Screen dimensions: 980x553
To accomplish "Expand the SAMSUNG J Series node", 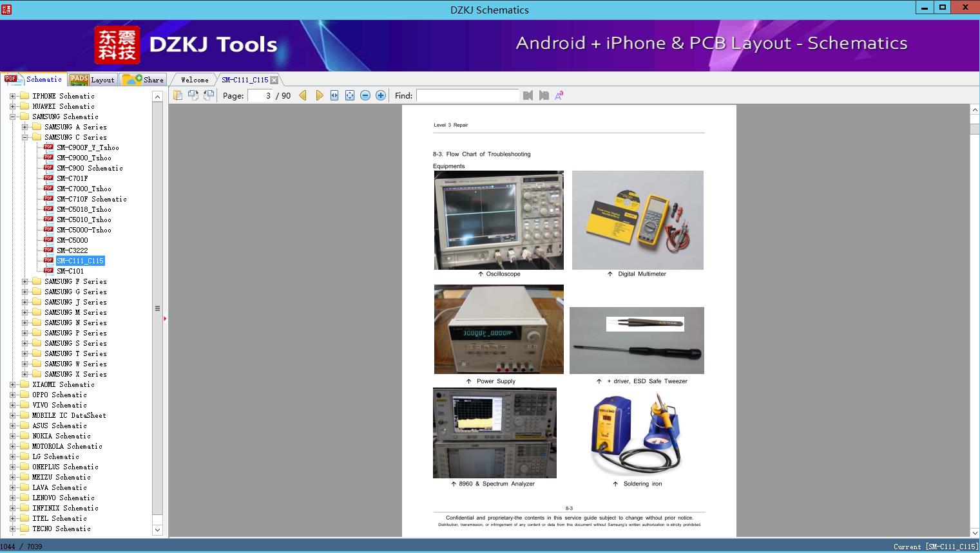I will click(24, 302).
